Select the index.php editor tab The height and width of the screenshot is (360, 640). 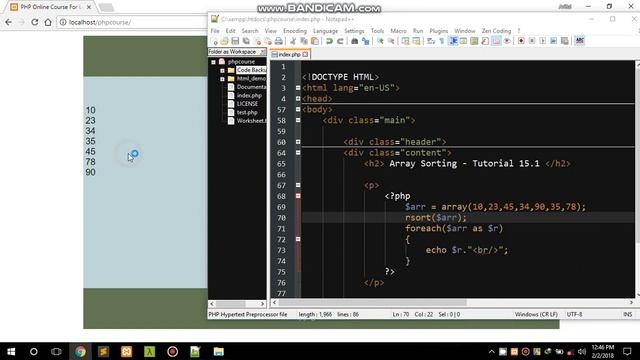(x=290, y=54)
